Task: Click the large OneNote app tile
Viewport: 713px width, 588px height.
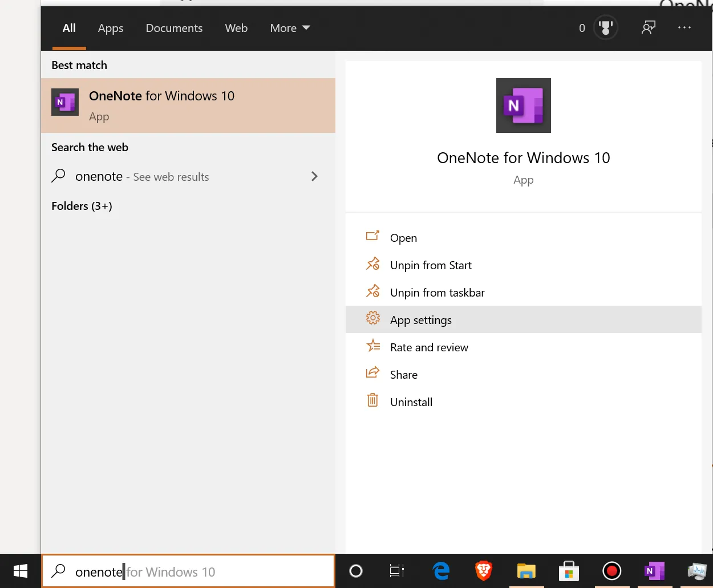Action: coord(524,106)
